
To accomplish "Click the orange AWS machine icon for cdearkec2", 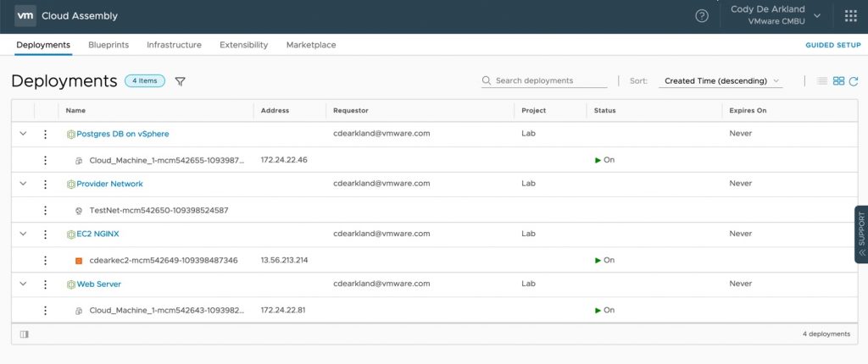I will [x=79, y=261].
